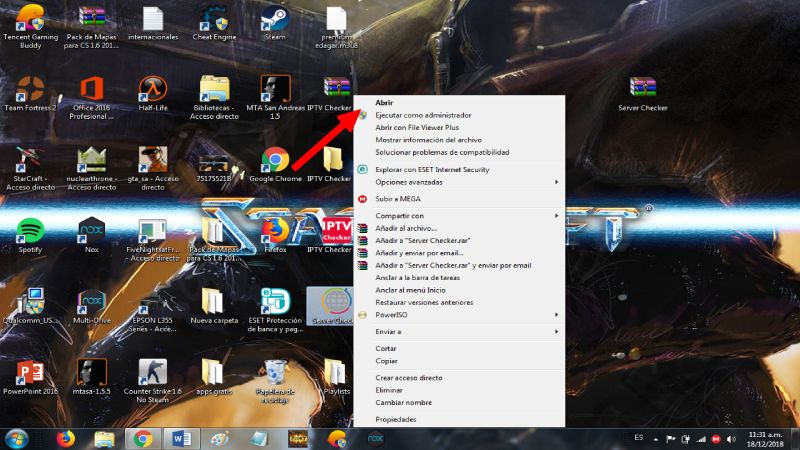Choose Explorar con ESET Internet Security
The width and height of the screenshot is (800, 450).
tap(459, 169)
